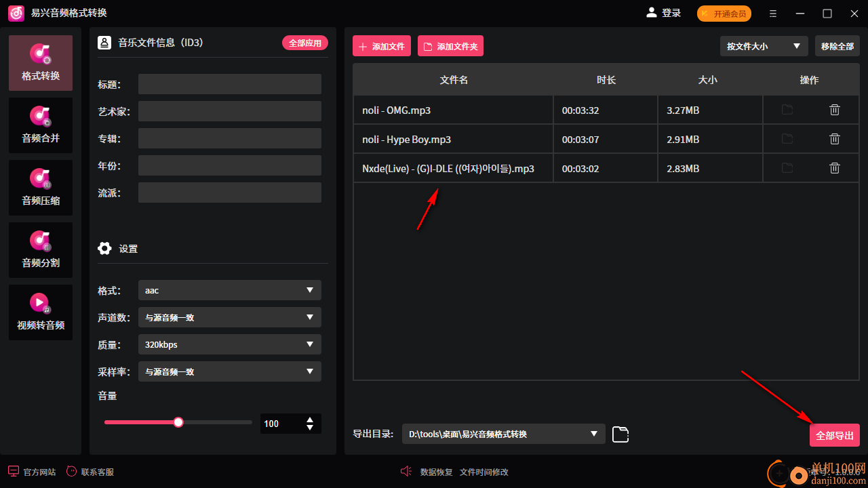Go to 视频转音频 module
The height and width of the screenshot is (488, 868).
pos(41,312)
